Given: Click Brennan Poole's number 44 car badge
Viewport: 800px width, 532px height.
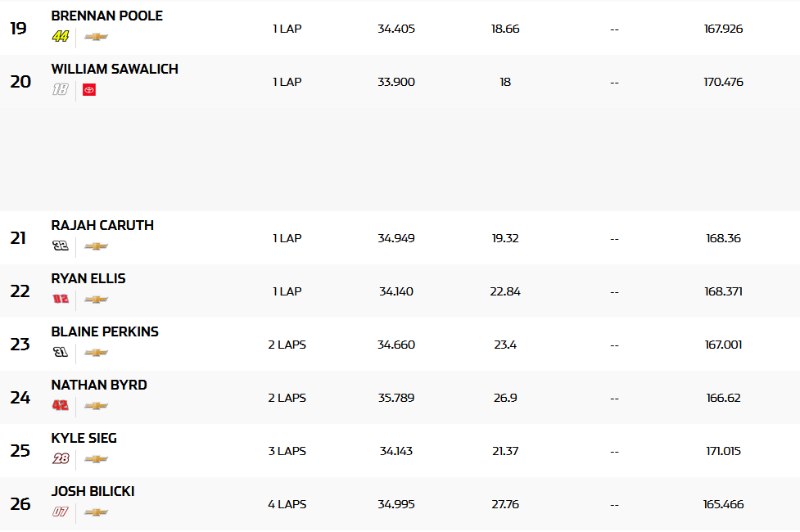Looking at the screenshot, I should pyautogui.click(x=61, y=37).
